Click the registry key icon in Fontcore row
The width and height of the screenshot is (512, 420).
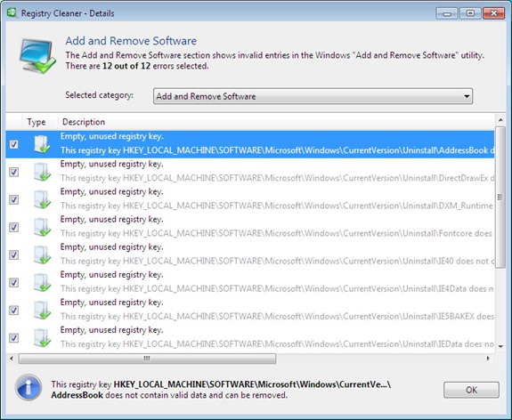(x=42, y=228)
